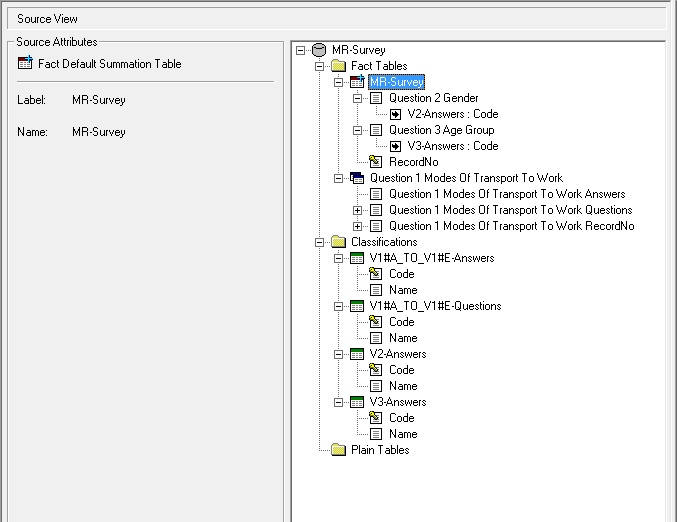The image size is (677, 522).
Task: Select V3-Answers : Code reference item
Action: pos(452,146)
